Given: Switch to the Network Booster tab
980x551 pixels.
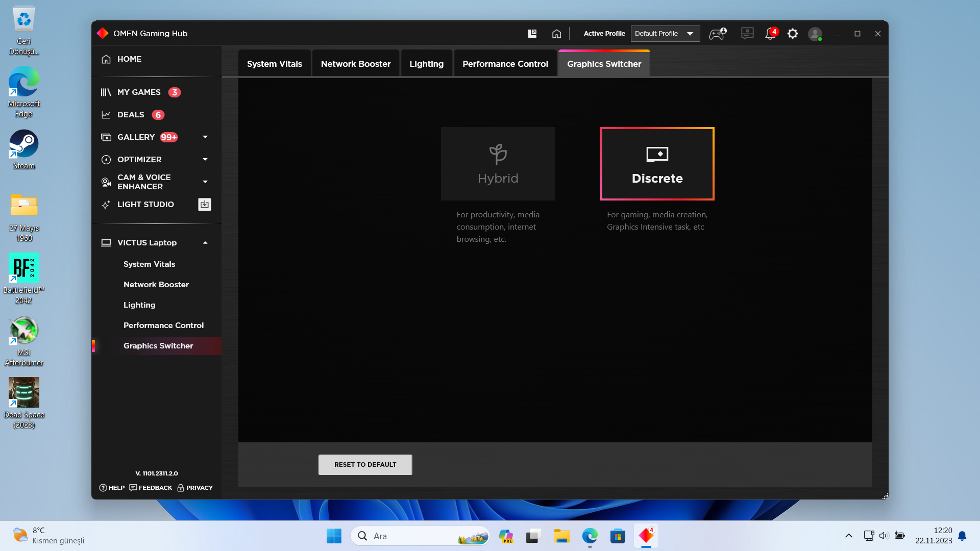Looking at the screenshot, I should 355,64.
